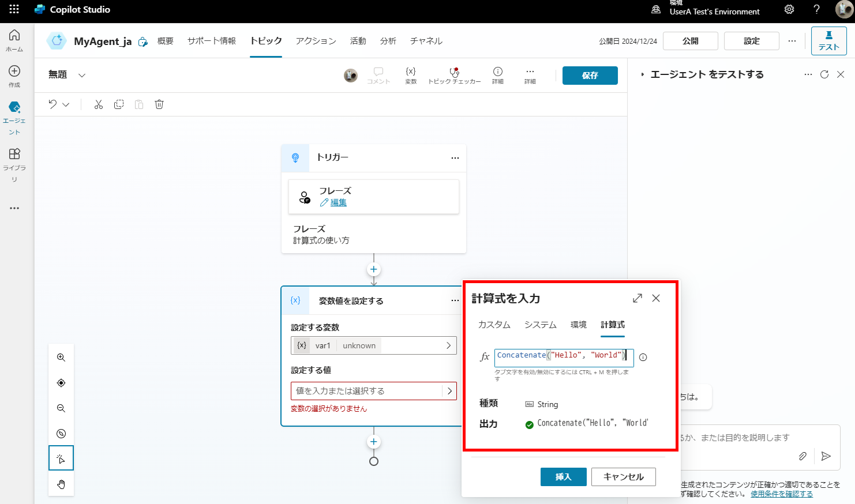Switch to the システム tab

click(540, 325)
